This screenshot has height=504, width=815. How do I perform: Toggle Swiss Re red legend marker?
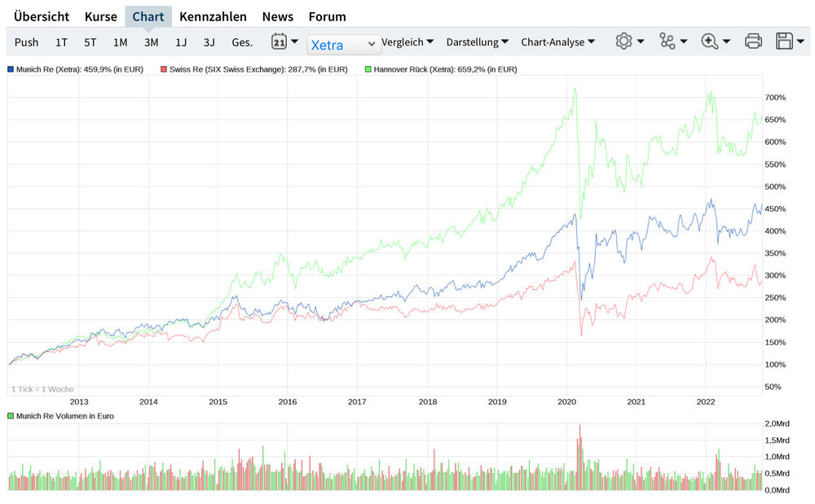[x=164, y=70]
